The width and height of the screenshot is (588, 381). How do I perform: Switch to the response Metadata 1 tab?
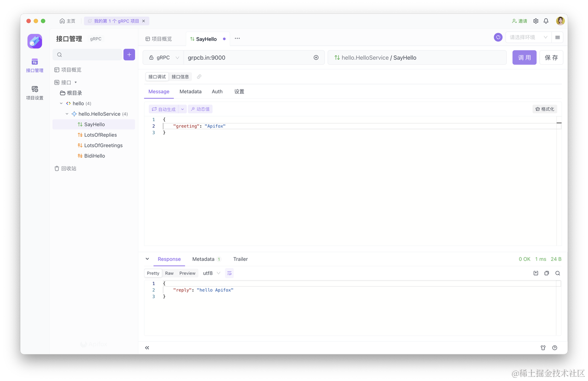tap(206, 259)
